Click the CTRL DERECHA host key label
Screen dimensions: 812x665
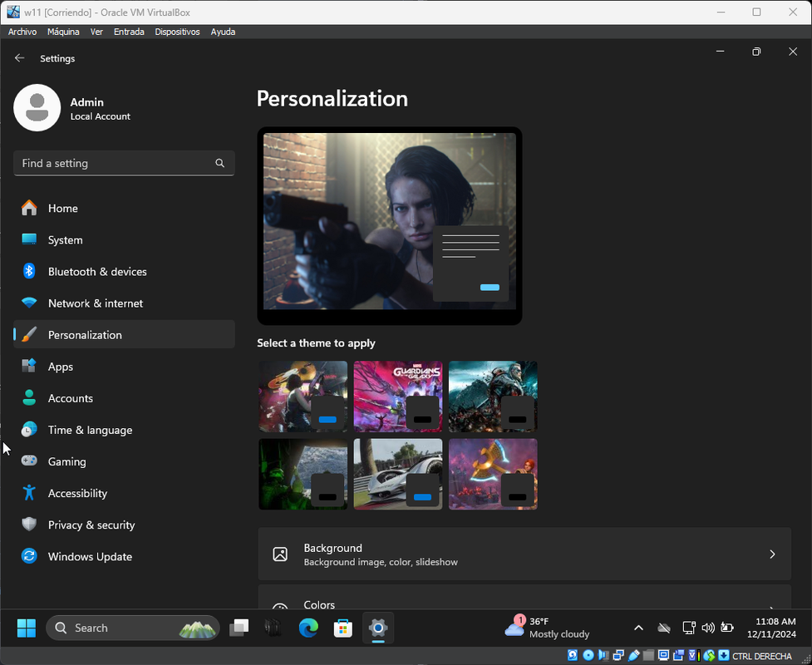(762, 656)
